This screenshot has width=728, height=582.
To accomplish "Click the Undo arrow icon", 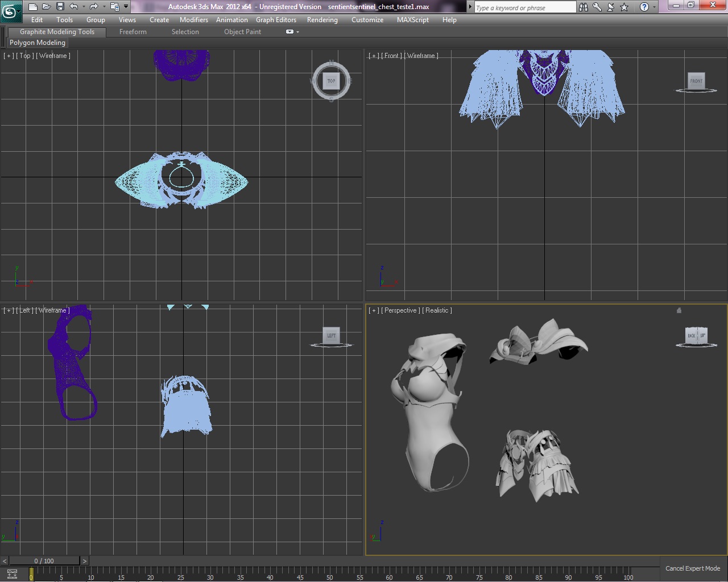I will [74, 7].
